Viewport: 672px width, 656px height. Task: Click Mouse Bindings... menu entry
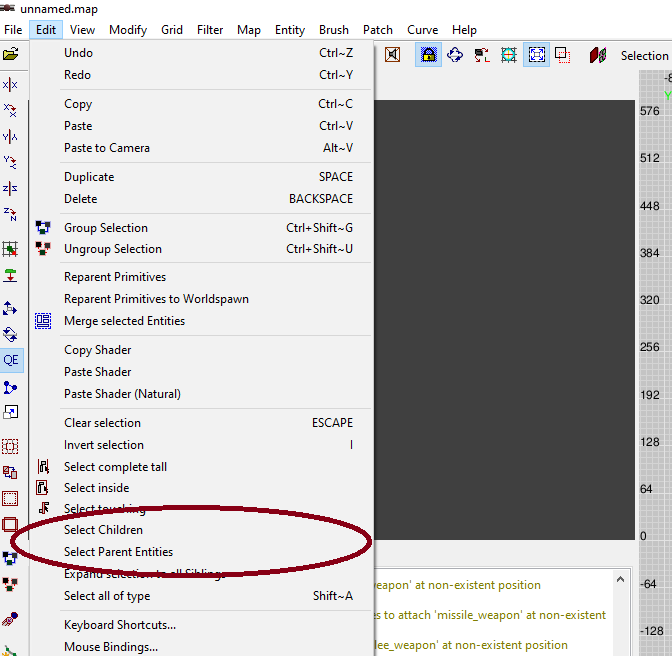coord(111,647)
